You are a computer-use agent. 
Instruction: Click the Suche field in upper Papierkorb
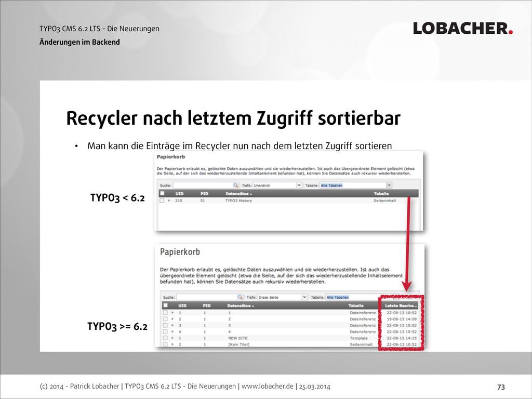203,185
